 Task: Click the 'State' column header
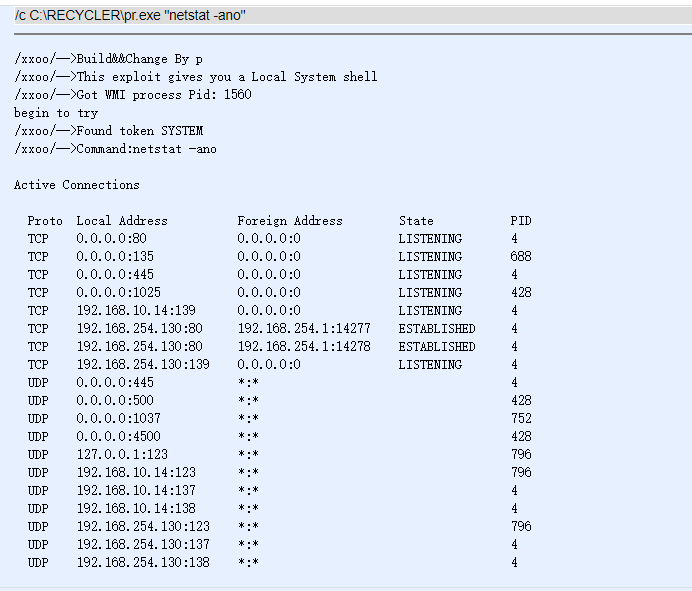tap(416, 221)
